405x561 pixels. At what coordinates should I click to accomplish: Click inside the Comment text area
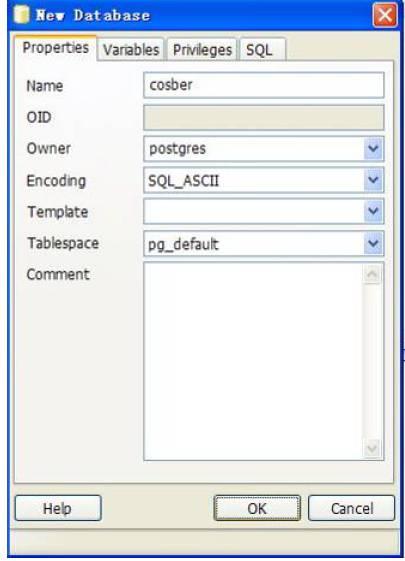click(253, 361)
